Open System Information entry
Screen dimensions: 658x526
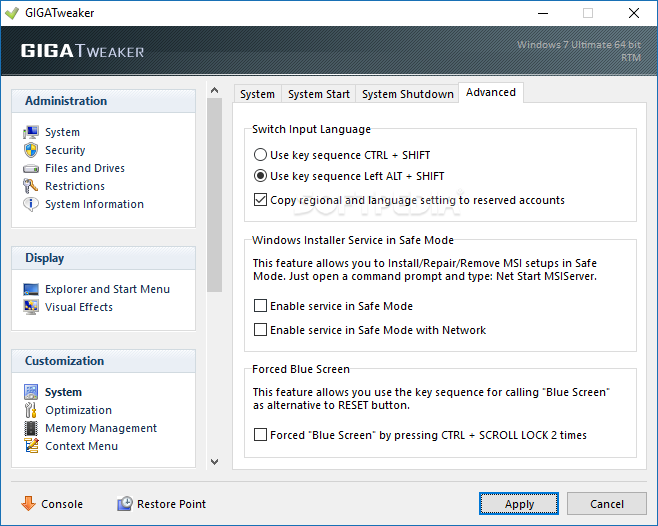click(94, 204)
